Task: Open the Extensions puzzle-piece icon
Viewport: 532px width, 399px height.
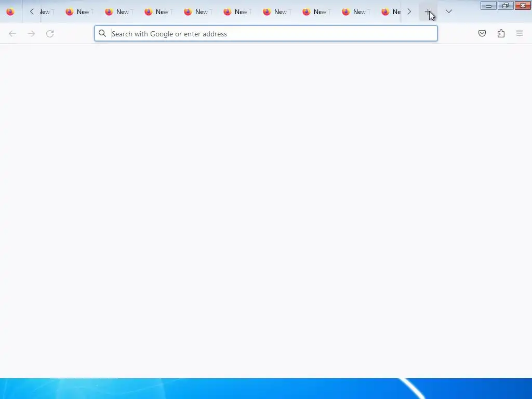Action: [501, 33]
